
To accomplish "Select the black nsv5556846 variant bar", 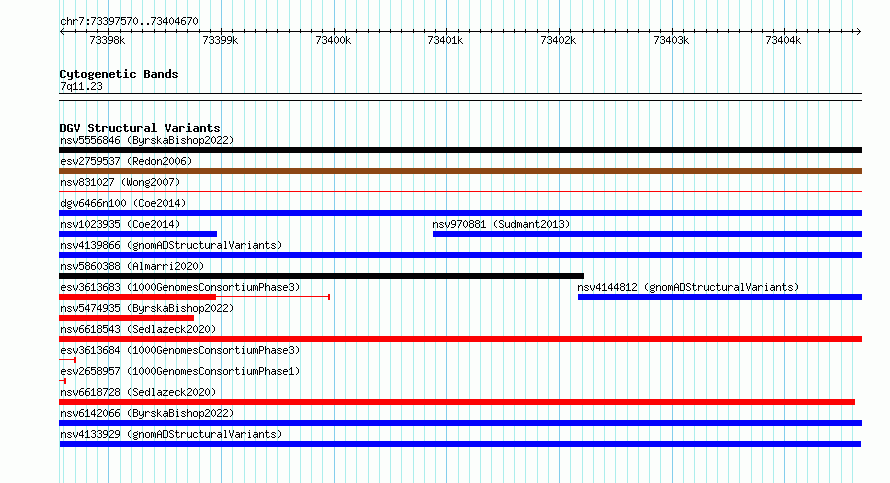I will tap(460, 150).
